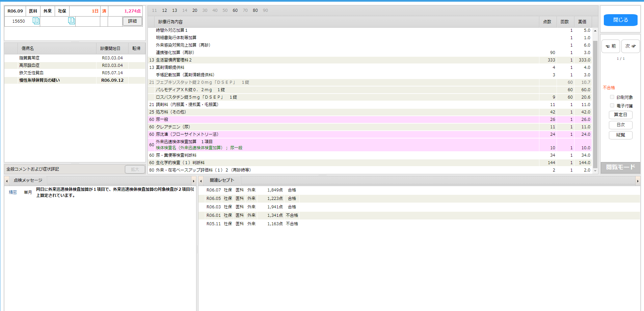
Task: Jump to category 12 tab
Action: [x=164, y=10]
